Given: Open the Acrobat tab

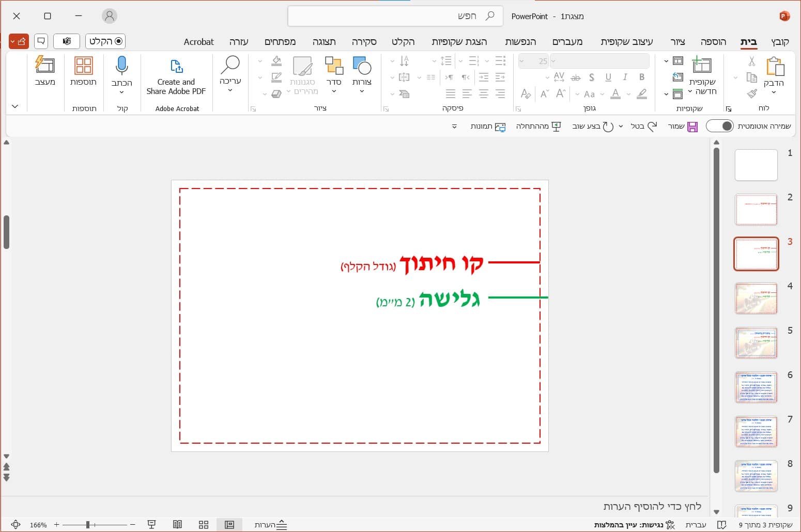Looking at the screenshot, I should coord(198,42).
